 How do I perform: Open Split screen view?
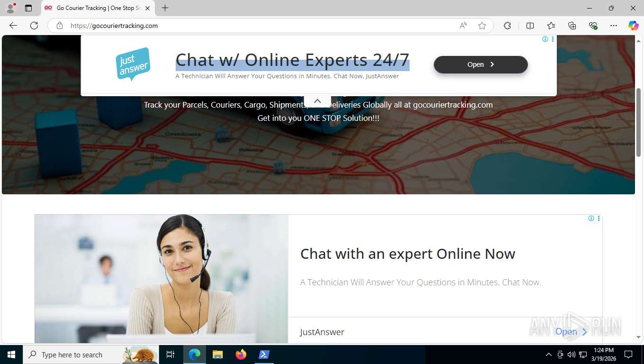(530, 26)
